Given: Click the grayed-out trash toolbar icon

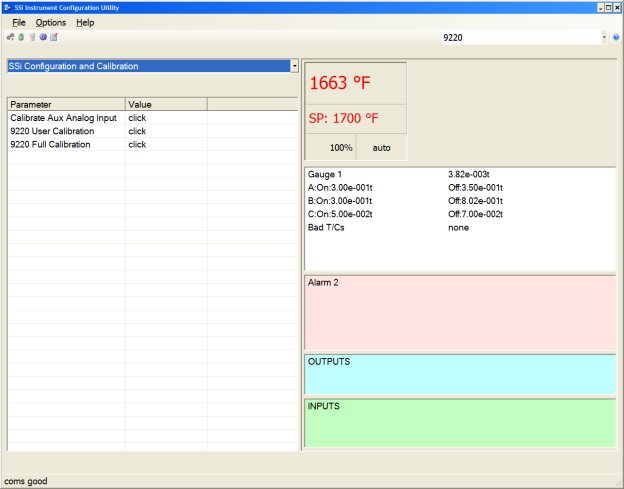Looking at the screenshot, I should click(32, 37).
